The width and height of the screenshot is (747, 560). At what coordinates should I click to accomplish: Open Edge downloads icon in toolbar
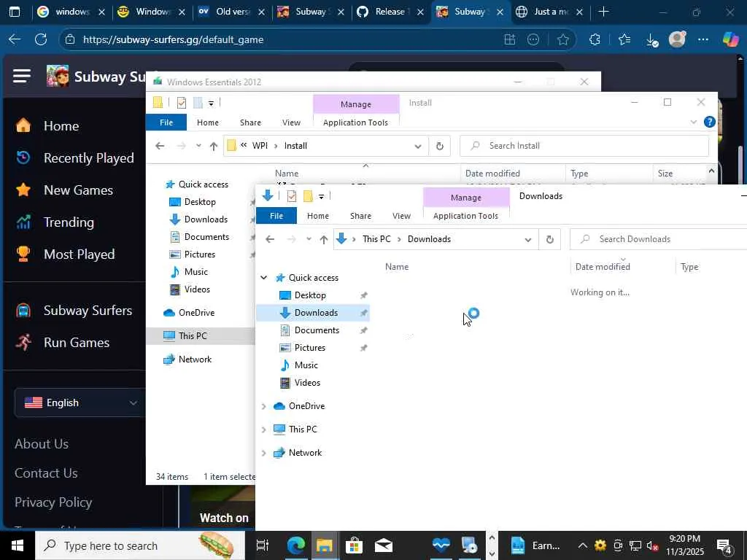point(651,40)
